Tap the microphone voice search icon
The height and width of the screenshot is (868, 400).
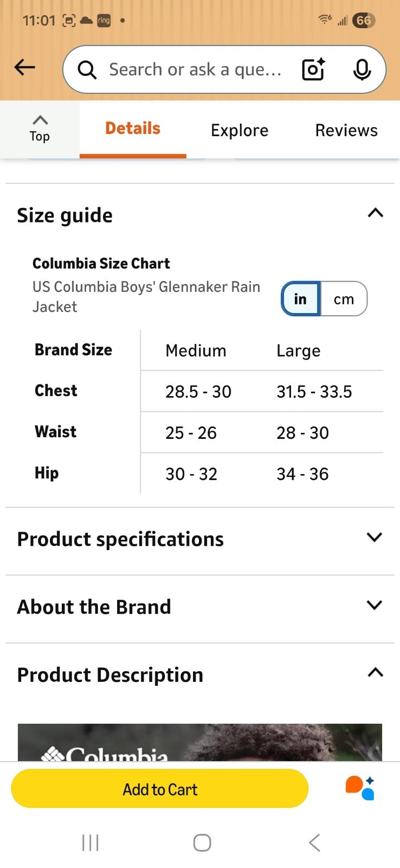pyautogui.click(x=362, y=69)
